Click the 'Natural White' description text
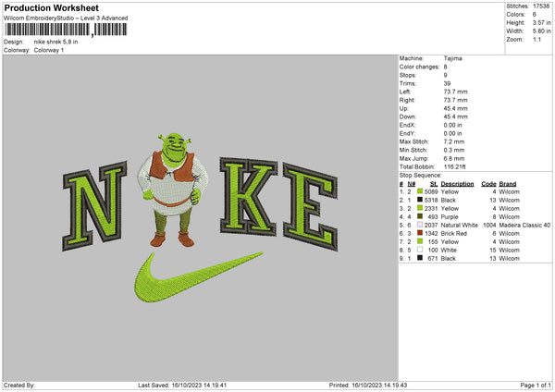The image size is (555, 392). pos(460,225)
